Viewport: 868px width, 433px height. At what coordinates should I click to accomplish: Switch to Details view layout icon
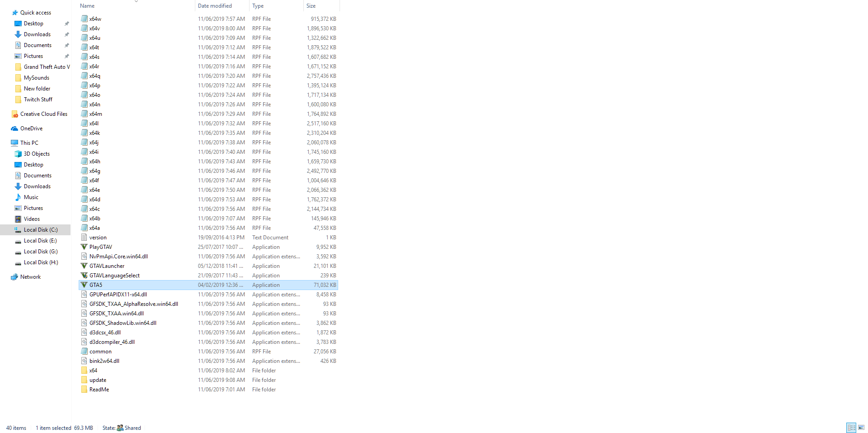851,428
